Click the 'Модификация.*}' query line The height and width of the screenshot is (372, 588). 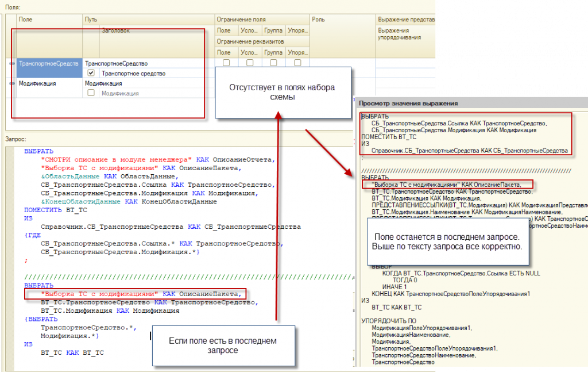point(69,336)
